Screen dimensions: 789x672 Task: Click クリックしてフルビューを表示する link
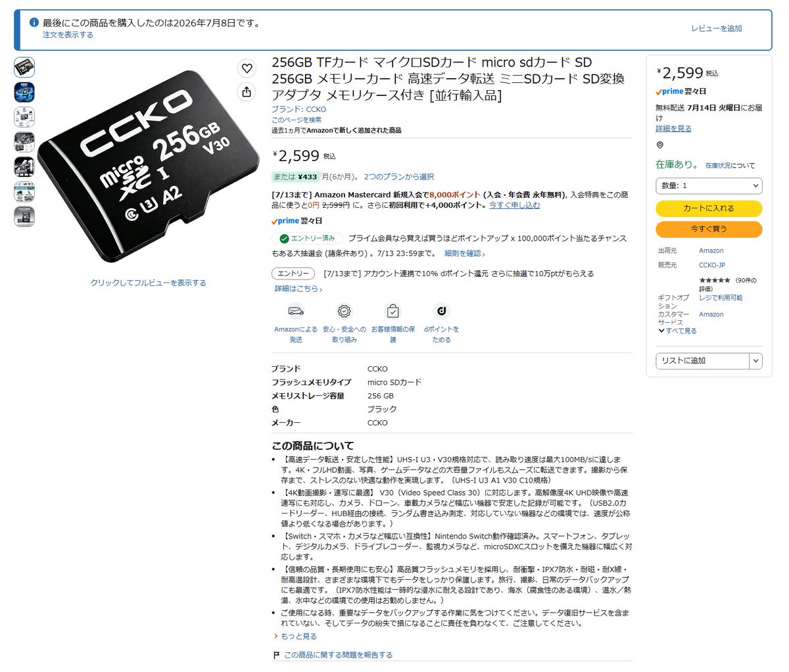148,283
